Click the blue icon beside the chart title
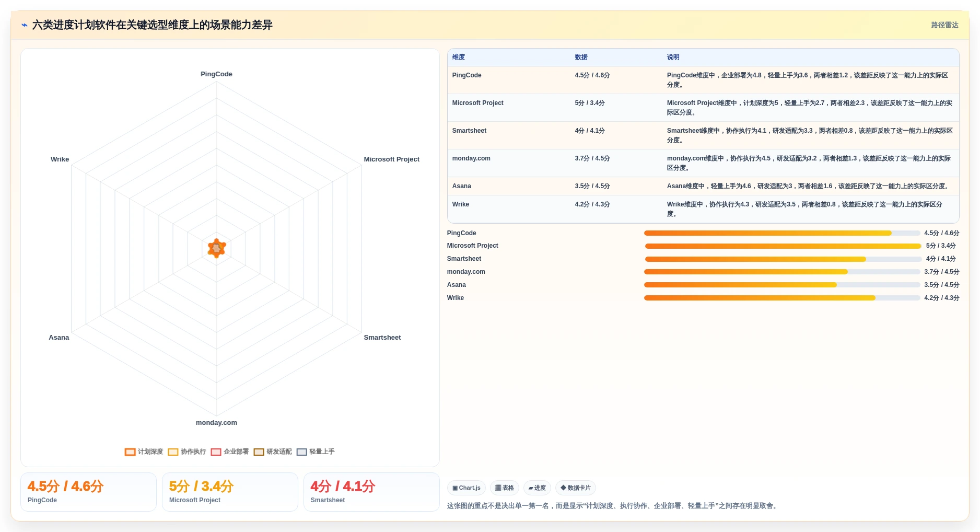 tap(24, 25)
